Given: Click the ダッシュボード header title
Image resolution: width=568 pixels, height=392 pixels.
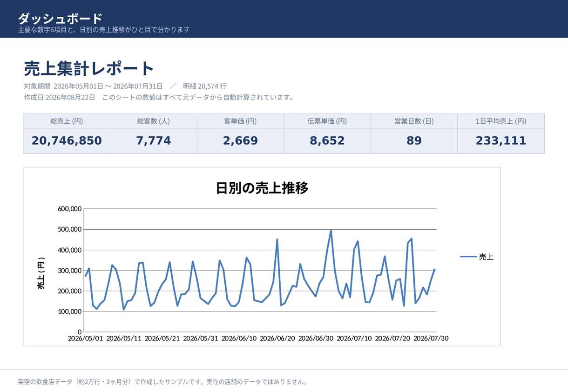Looking at the screenshot, I should (60, 19).
